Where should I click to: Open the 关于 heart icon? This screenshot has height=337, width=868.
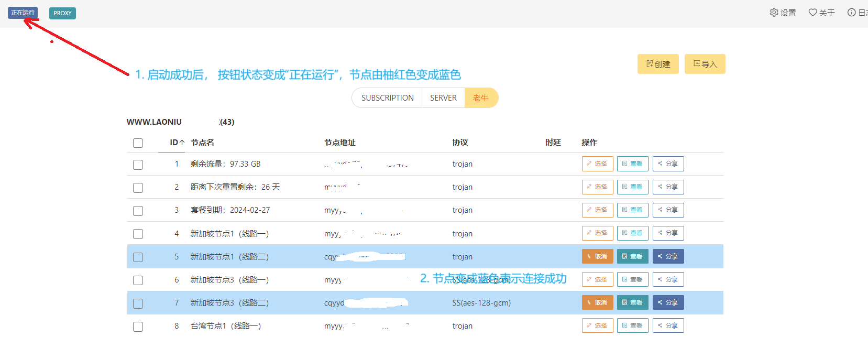tap(812, 13)
